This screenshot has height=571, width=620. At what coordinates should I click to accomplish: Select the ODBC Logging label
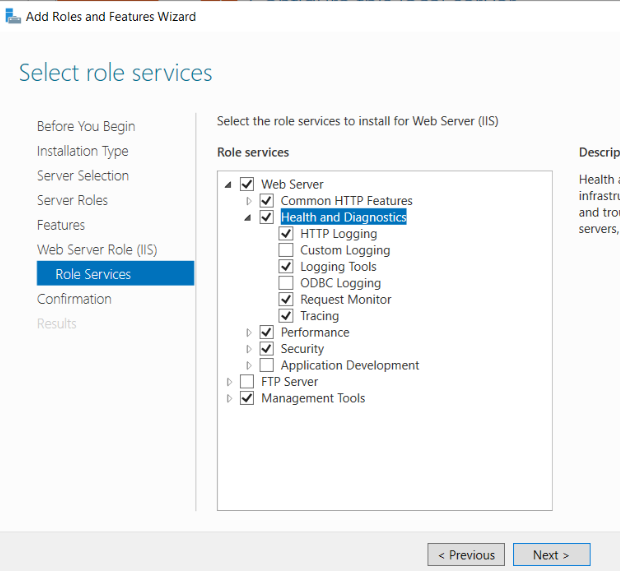pyautogui.click(x=340, y=283)
